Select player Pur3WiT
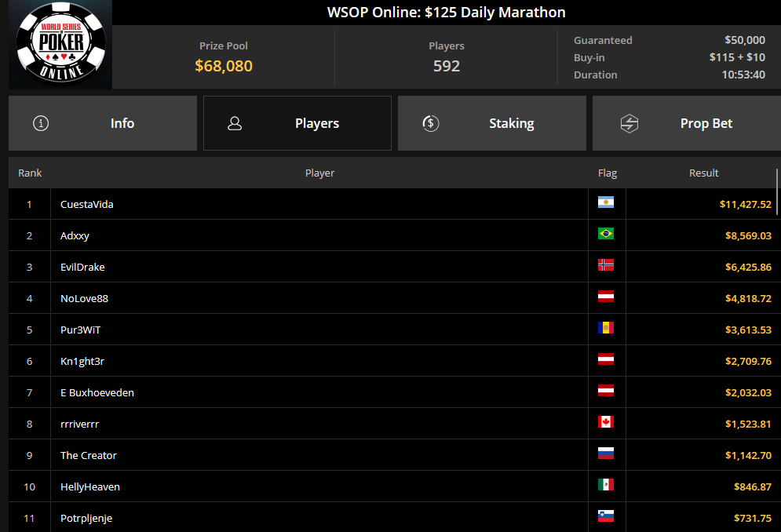 tap(80, 330)
